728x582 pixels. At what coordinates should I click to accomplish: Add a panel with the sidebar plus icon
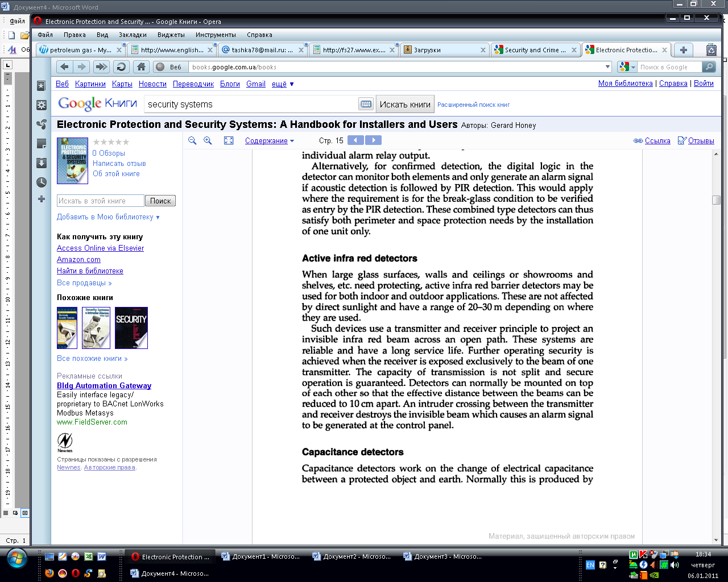42,199
